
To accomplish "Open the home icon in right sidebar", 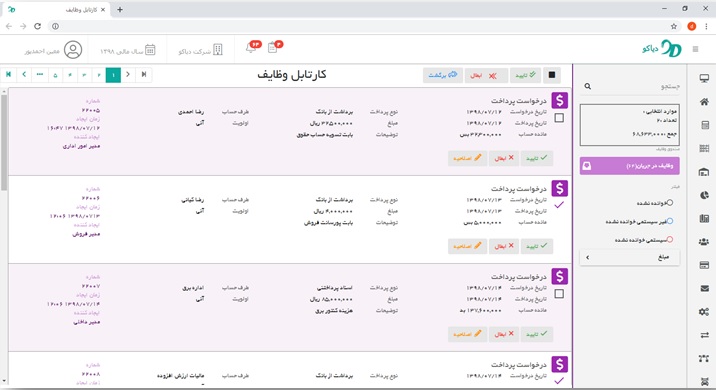I will 704,102.
